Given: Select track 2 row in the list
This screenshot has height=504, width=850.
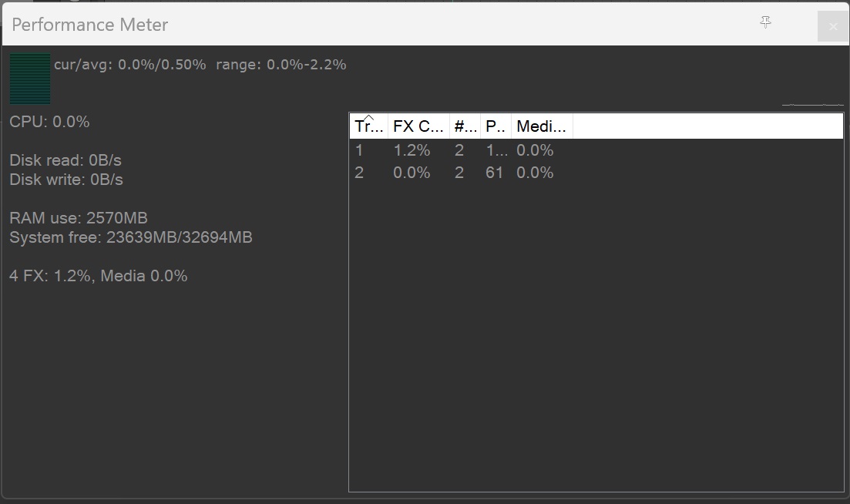Looking at the screenshot, I should pos(359,173).
